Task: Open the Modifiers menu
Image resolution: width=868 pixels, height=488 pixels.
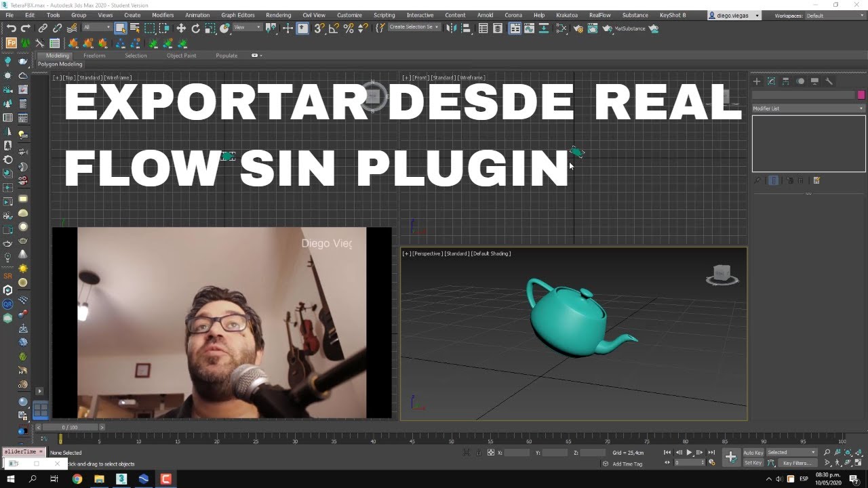Action: [163, 15]
